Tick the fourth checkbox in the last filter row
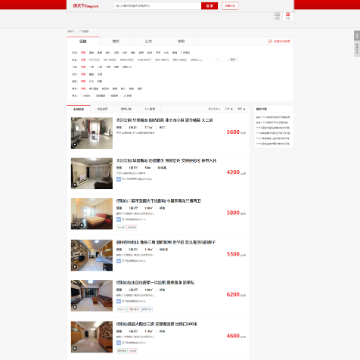 pyautogui.click(x=122, y=96)
